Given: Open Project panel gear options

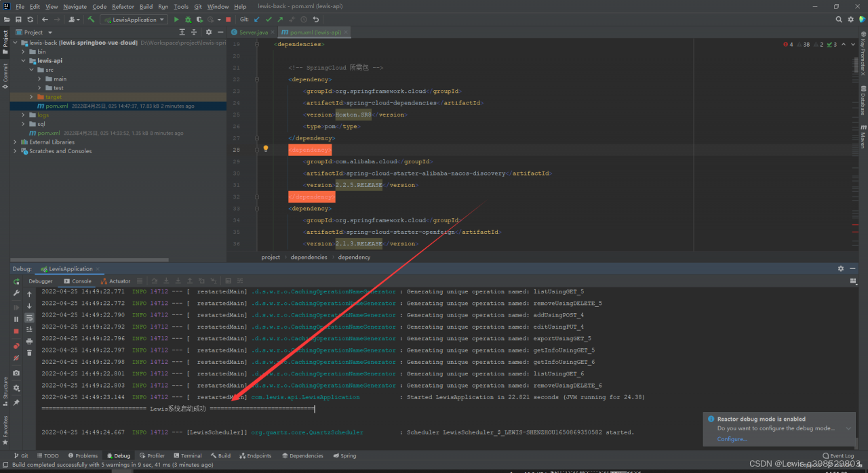Looking at the screenshot, I should point(209,32).
